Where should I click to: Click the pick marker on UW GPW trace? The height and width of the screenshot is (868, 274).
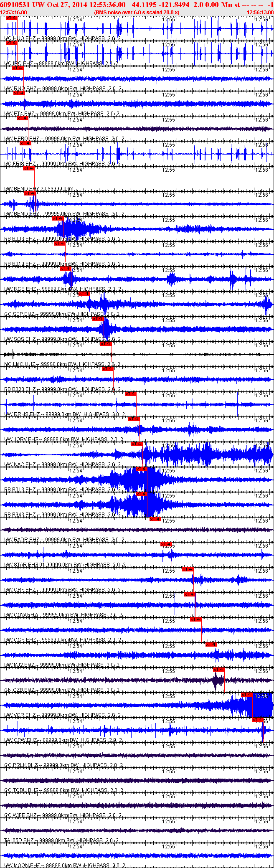point(257,720)
